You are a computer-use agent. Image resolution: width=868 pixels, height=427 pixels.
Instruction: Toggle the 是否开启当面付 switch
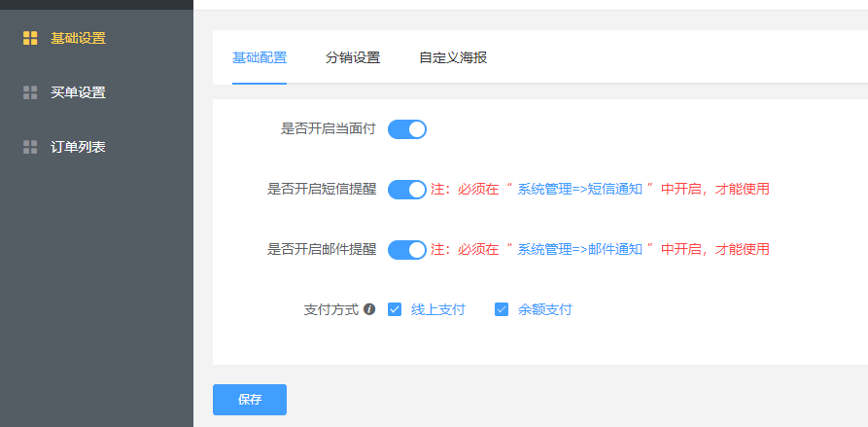[407, 129]
